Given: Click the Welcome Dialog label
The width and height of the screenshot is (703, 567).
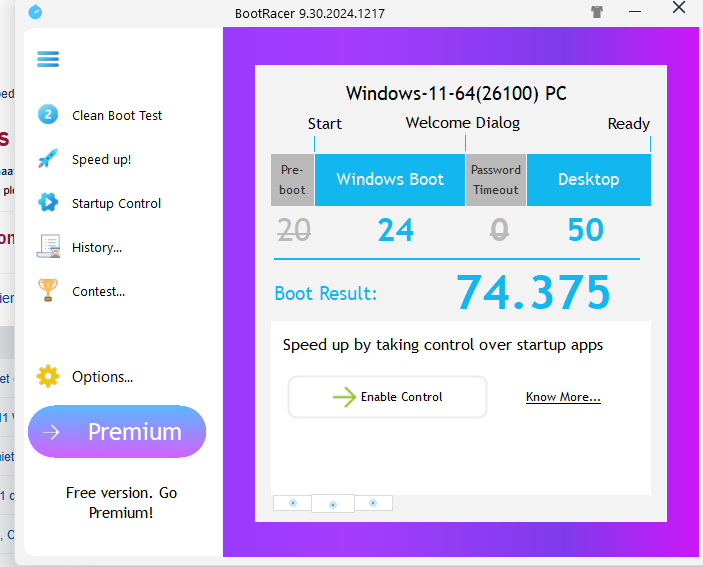Looking at the screenshot, I should pyautogui.click(x=463, y=122).
